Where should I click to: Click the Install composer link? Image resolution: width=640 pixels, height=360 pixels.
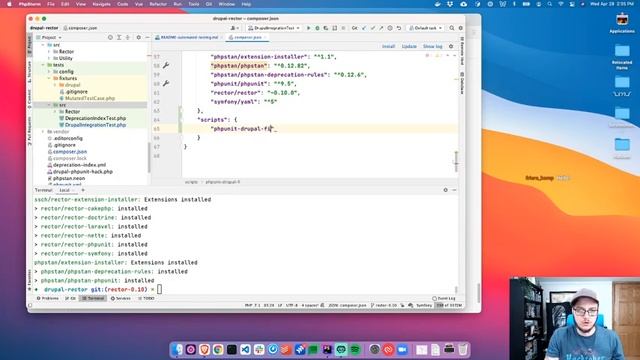pos(388,47)
